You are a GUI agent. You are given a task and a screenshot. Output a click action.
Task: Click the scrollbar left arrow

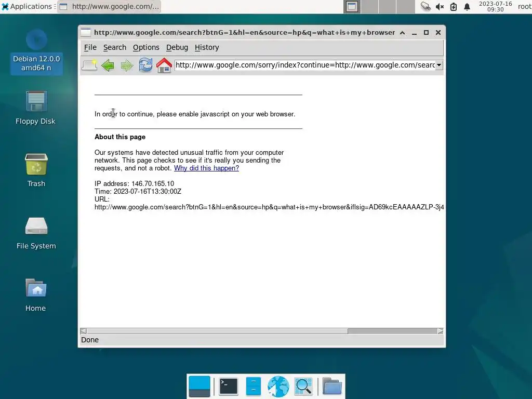(x=84, y=331)
